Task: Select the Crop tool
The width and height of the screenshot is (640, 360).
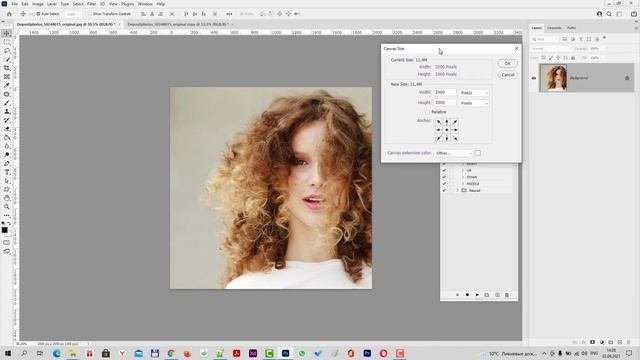Action: click(7, 68)
